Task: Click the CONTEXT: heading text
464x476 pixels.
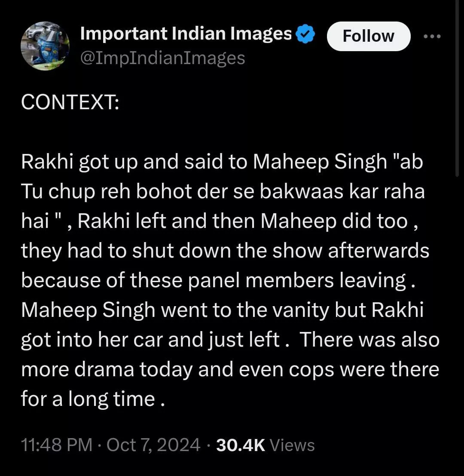Action: [x=70, y=103]
